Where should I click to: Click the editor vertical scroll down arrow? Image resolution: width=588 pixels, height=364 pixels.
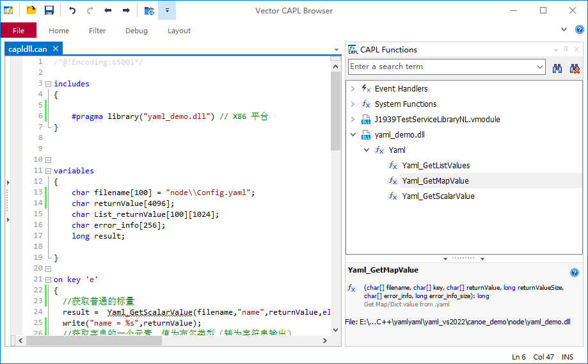click(x=336, y=330)
